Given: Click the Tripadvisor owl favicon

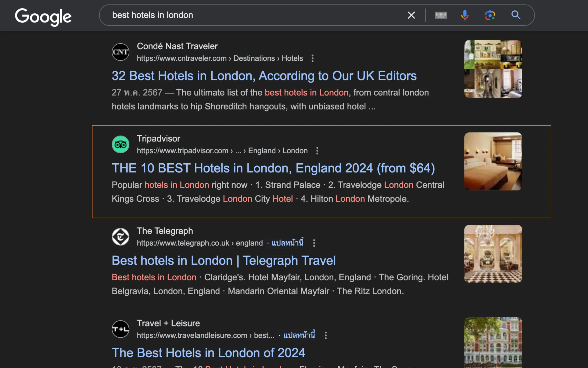Looking at the screenshot, I should click(x=120, y=144).
